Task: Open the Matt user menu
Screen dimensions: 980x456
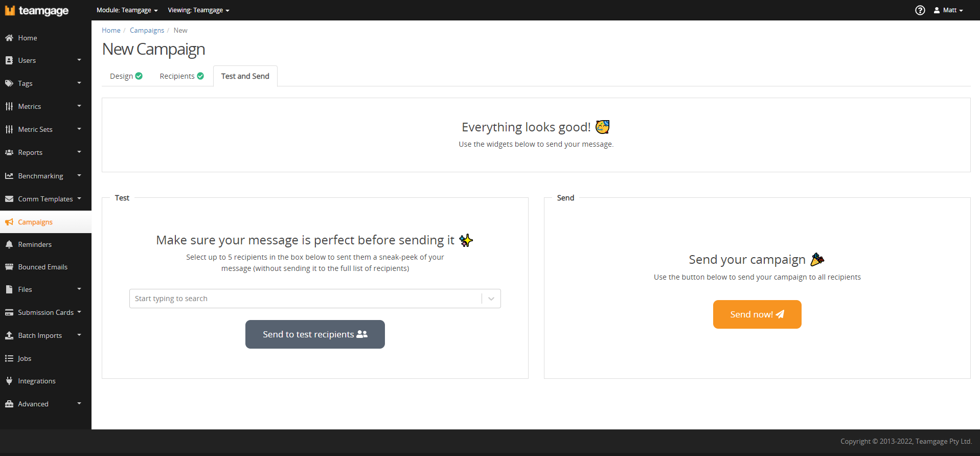Action: pos(948,10)
